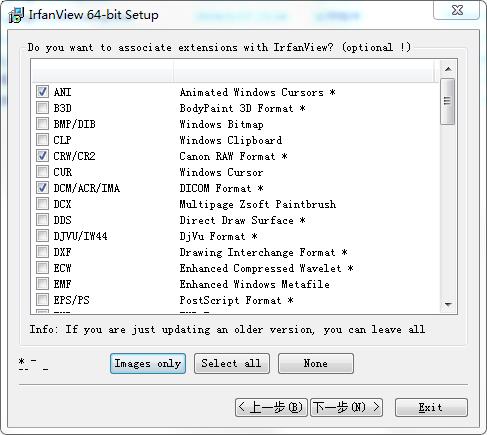Click the scroll down arrow of extension list

tap(448, 304)
